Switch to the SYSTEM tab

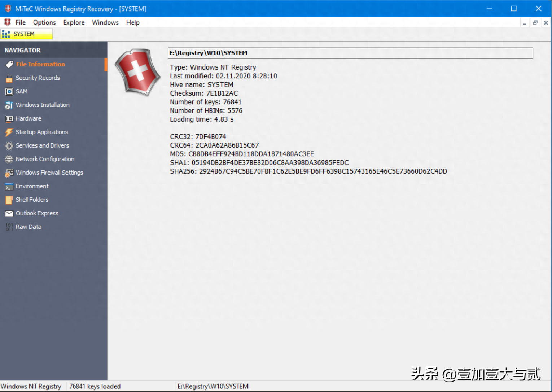26,34
